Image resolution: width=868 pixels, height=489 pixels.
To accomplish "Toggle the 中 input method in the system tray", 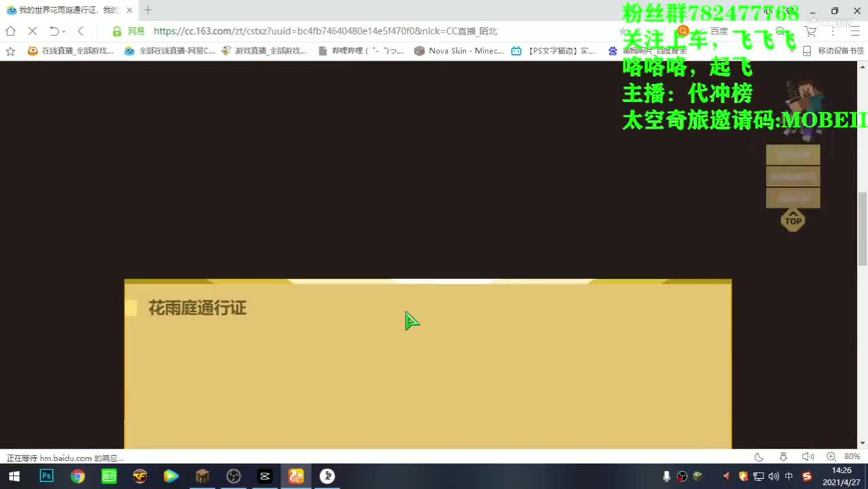I will pyautogui.click(x=789, y=476).
